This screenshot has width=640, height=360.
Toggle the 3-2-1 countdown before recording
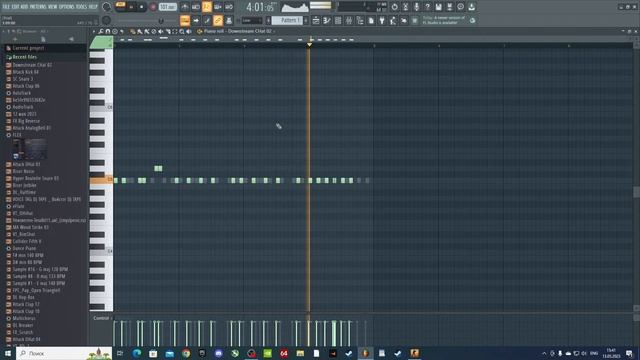[x=207, y=7]
